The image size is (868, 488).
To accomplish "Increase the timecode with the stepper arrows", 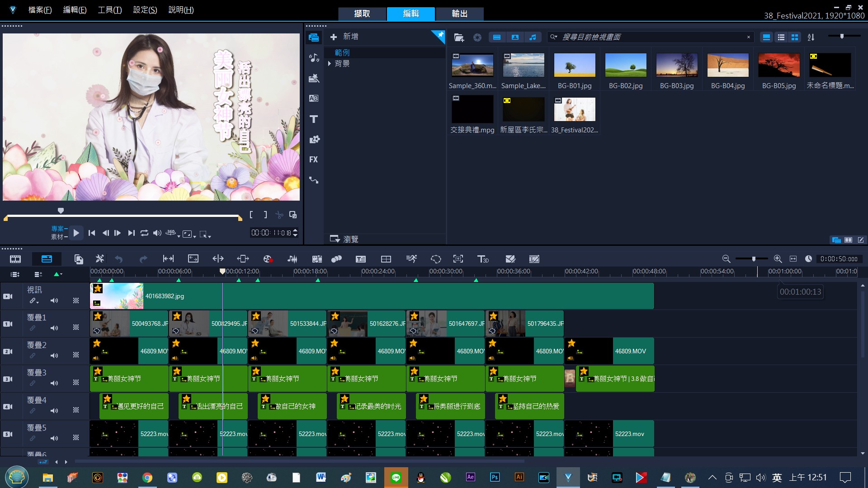I will pos(295,230).
